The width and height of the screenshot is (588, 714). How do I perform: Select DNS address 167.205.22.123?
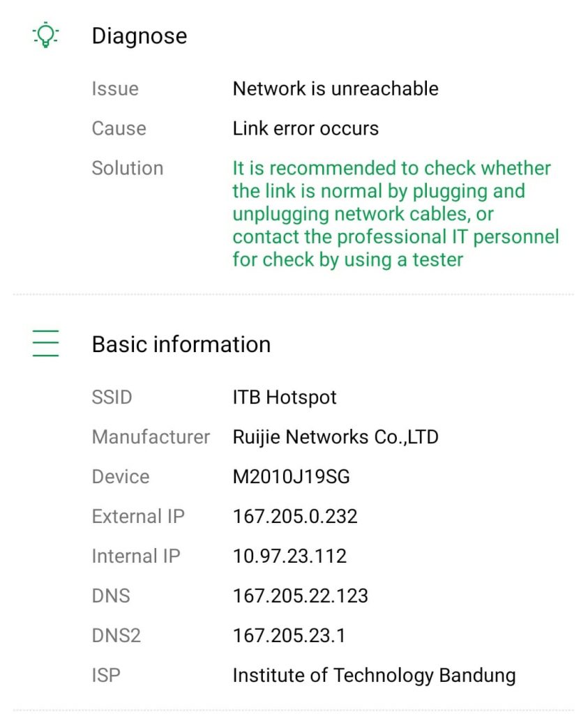[301, 596]
